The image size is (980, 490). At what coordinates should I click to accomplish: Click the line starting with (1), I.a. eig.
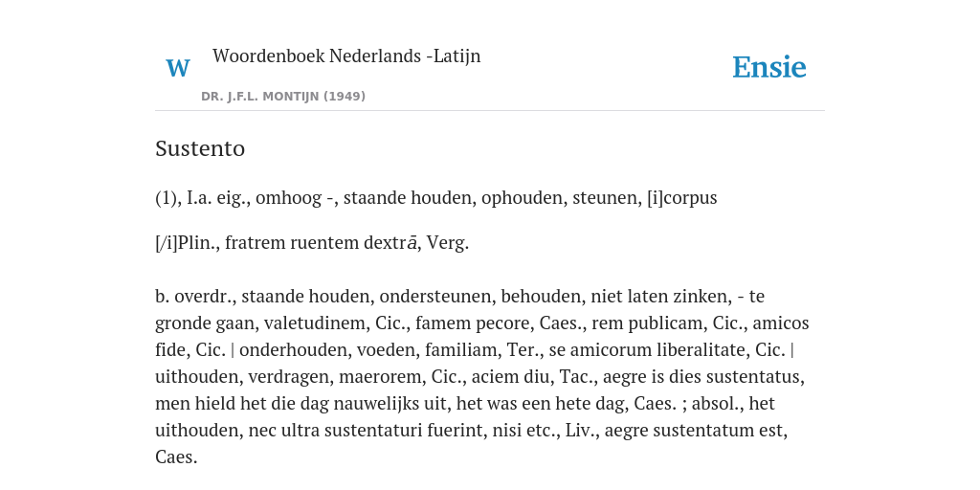436,198
